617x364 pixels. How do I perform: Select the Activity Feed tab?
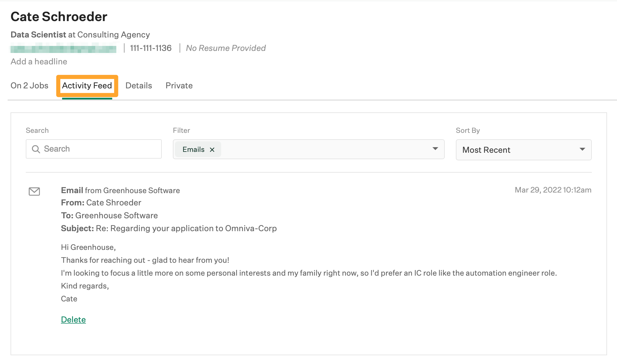87,86
